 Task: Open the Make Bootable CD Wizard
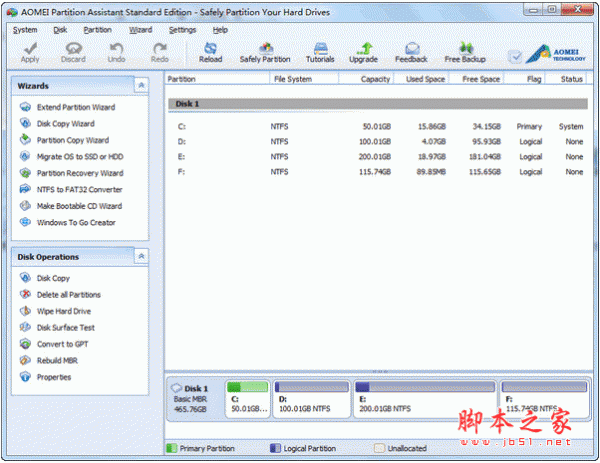click(x=79, y=206)
